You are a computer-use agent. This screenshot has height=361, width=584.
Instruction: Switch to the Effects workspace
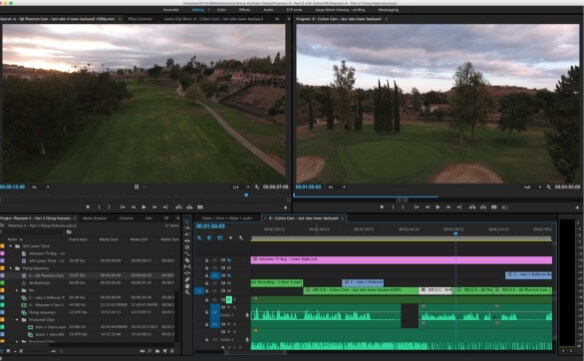click(244, 10)
